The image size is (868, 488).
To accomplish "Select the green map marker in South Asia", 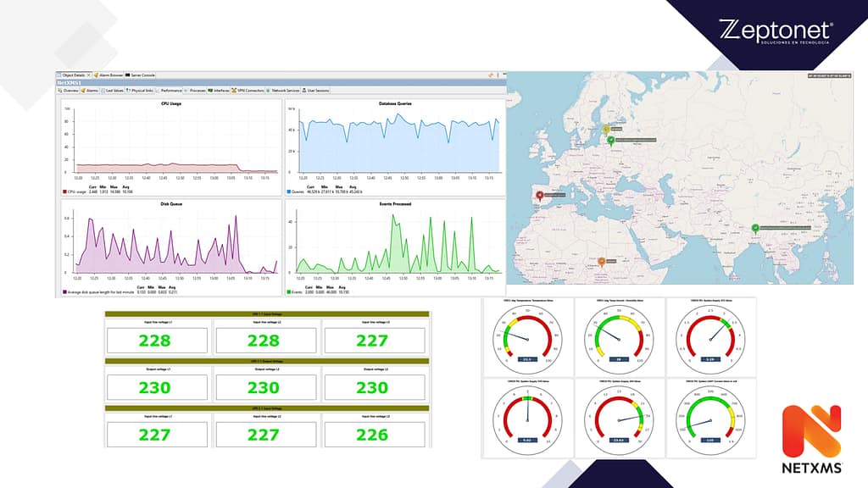I will tap(754, 227).
